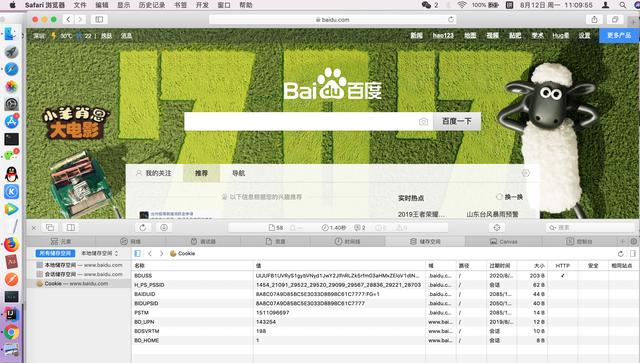640x363 pixels.
Task: Open the 书签 menu
Action: click(x=180, y=5)
